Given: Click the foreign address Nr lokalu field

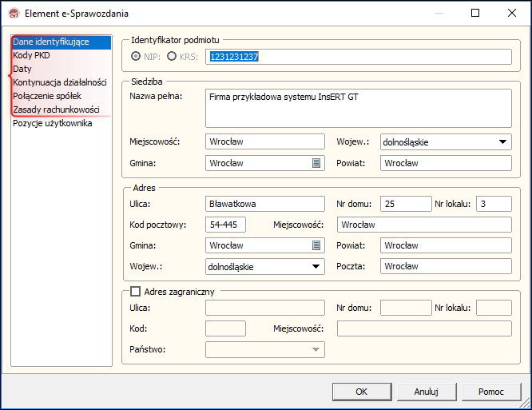Looking at the screenshot, I should pyautogui.click(x=494, y=308).
